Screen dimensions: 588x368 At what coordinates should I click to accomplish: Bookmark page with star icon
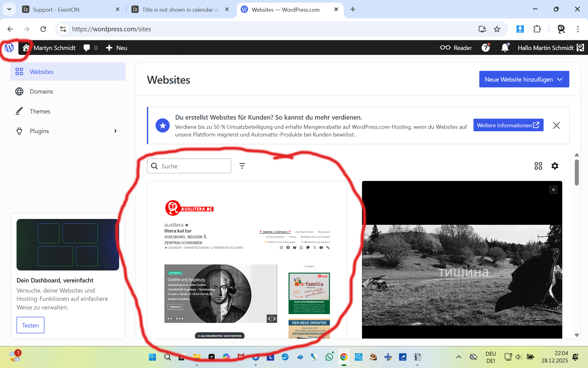point(497,29)
